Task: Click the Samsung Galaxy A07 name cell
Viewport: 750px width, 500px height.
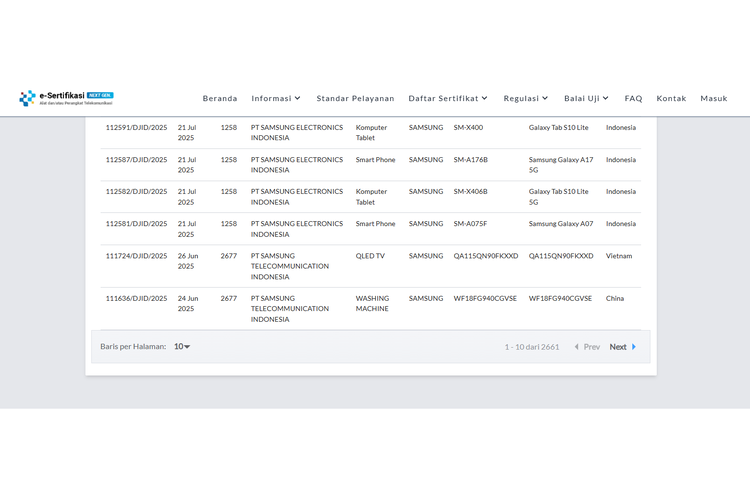Action: pos(561,223)
